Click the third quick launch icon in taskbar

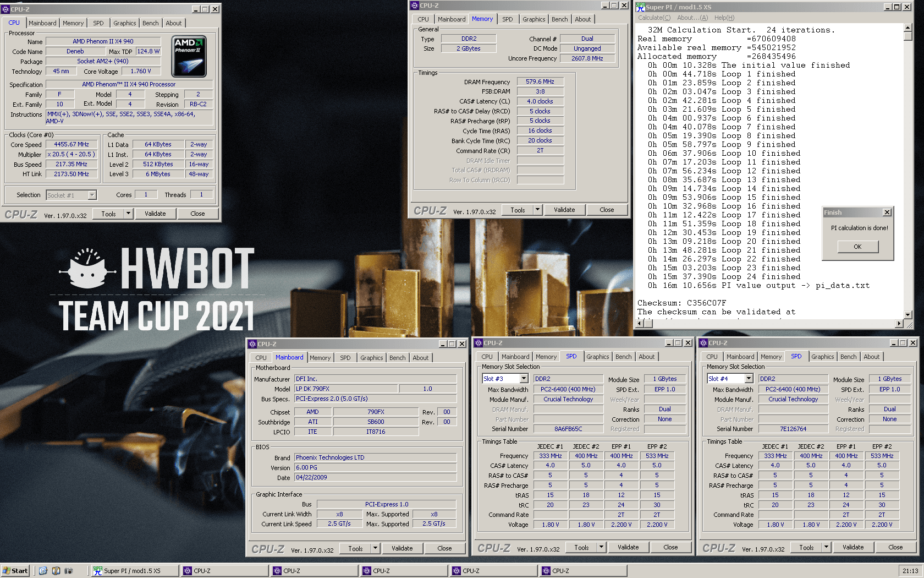[69, 571]
